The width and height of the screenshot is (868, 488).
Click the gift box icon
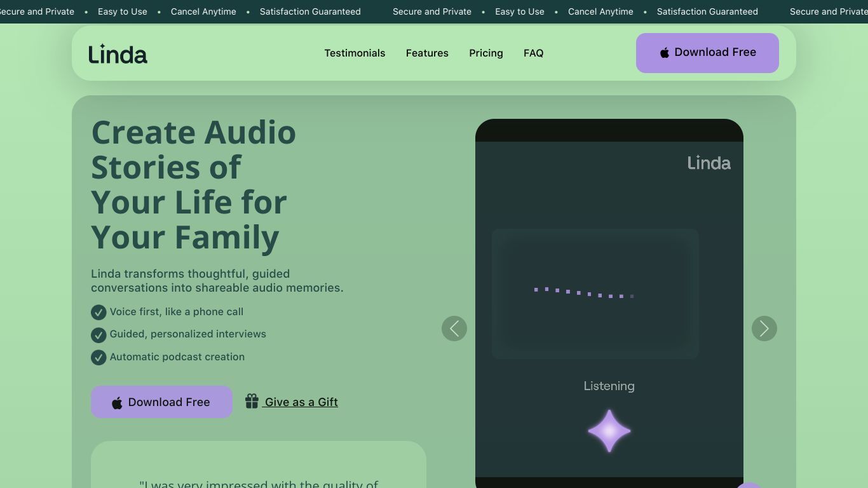252,401
